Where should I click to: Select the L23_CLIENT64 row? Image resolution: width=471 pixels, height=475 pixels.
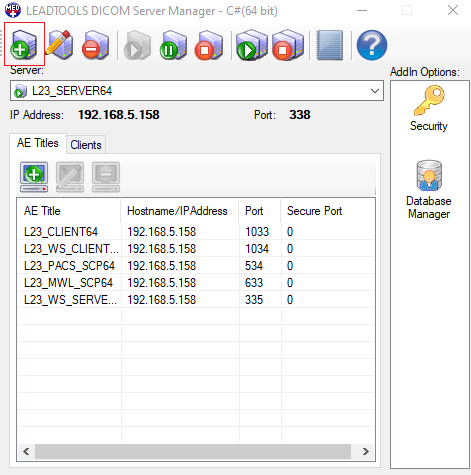click(x=196, y=232)
